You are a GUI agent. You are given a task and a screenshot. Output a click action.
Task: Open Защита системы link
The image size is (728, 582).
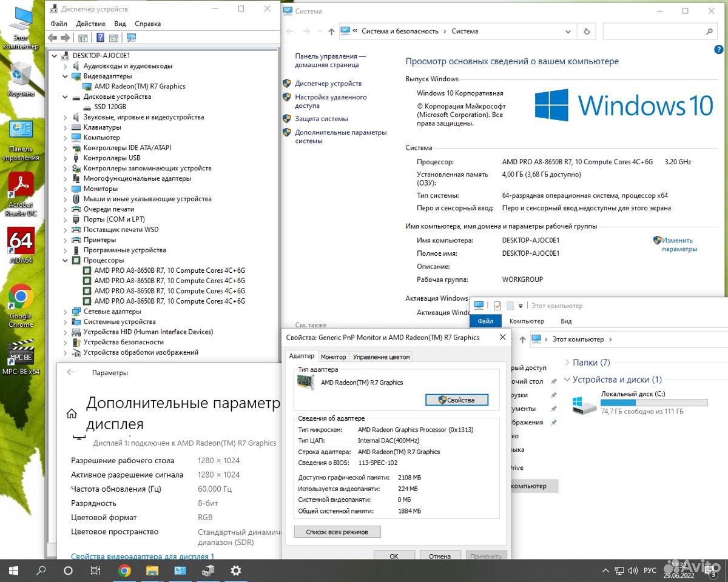click(322, 119)
